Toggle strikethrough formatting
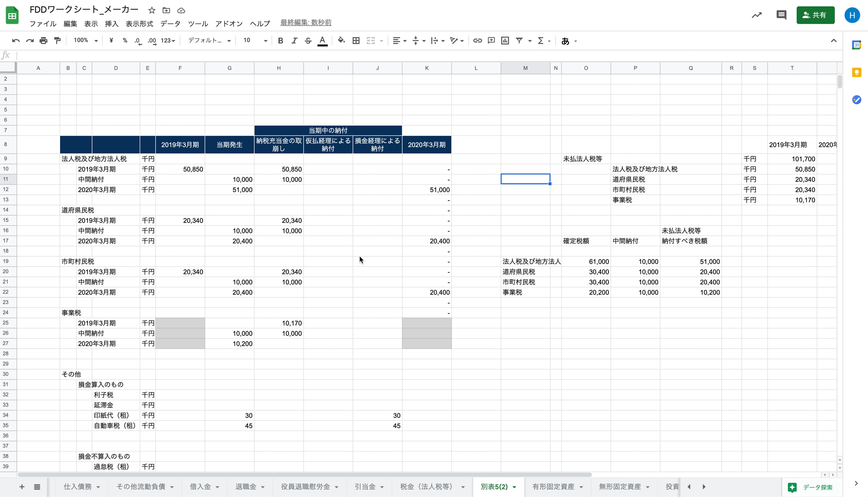Screen dimensions: 868x497 pos(308,41)
